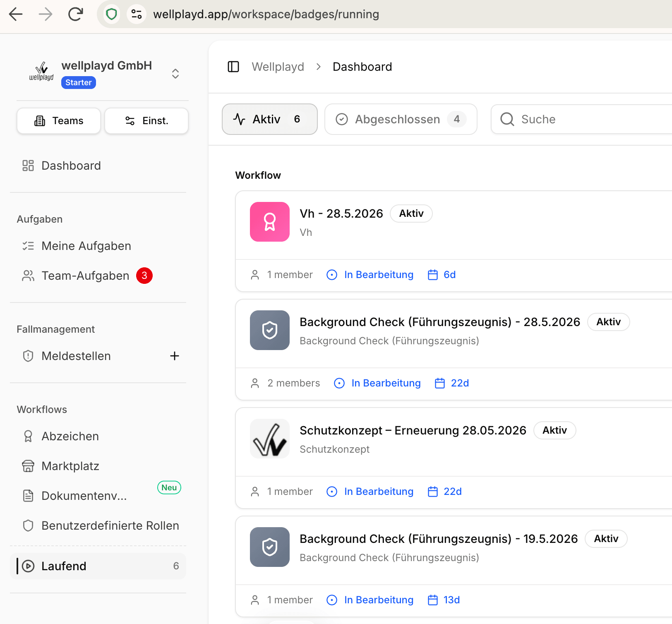
Task: Click In Bearbeitung status on Vh card
Action: (x=370, y=275)
